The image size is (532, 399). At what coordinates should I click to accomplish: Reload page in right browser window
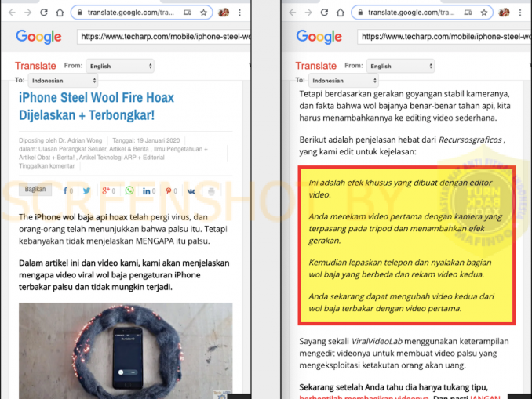pos(324,13)
